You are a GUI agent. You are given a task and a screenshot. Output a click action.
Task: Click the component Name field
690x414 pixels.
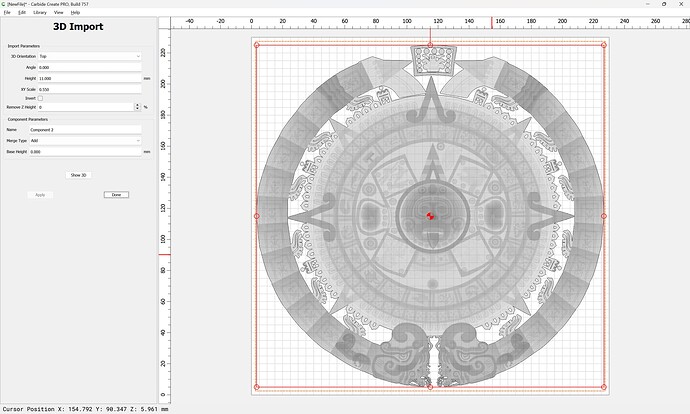(85, 130)
